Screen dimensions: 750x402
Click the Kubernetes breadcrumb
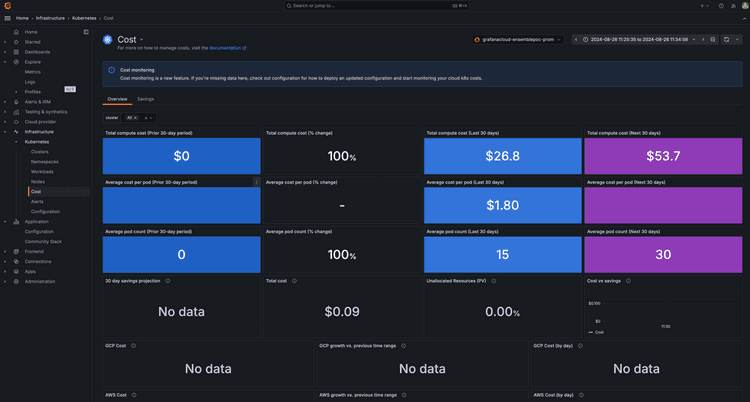83,18
